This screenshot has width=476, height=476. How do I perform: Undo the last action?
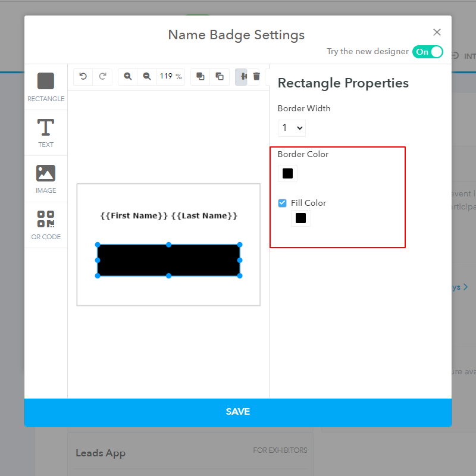(x=83, y=76)
